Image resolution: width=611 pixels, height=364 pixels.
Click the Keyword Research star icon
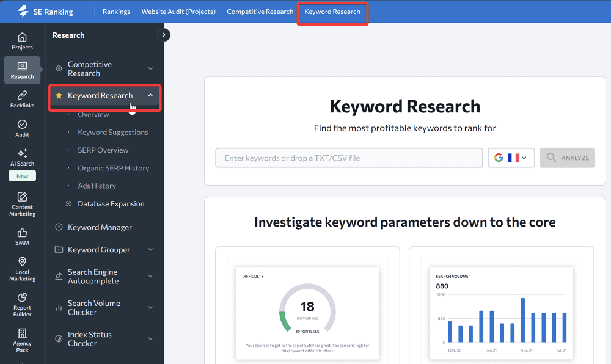point(59,95)
